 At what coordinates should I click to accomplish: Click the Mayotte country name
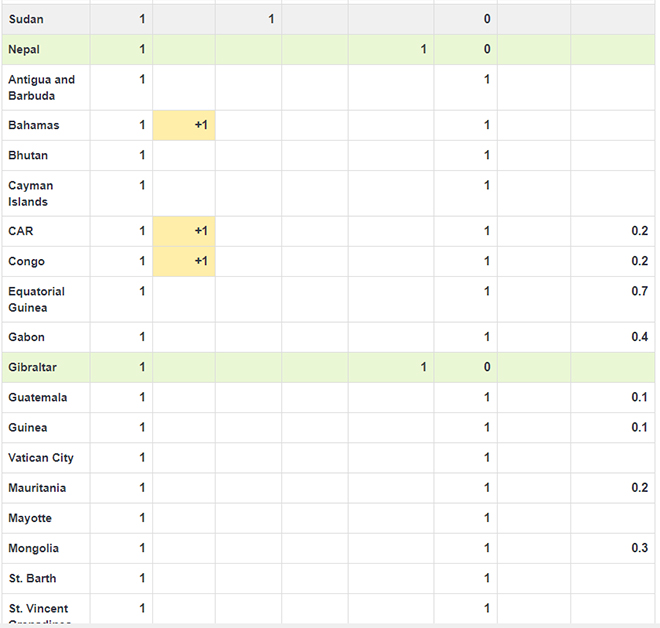(30, 517)
